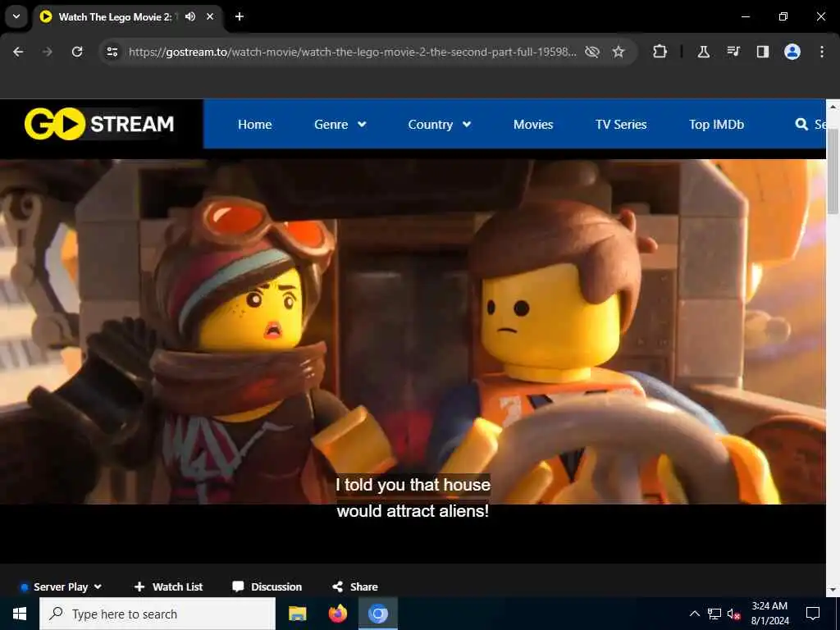Launch Firefox from the taskbar
This screenshot has height=630, width=840.
click(x=337, y=614)
